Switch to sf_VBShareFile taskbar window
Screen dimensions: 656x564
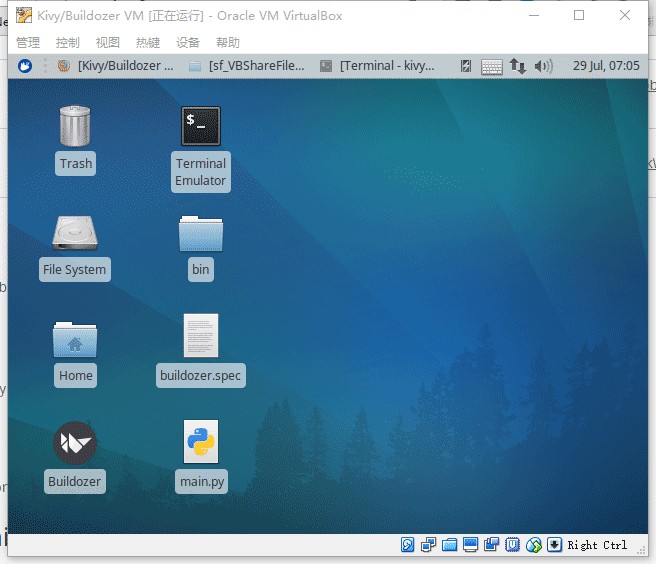click(x=247, y=66)
